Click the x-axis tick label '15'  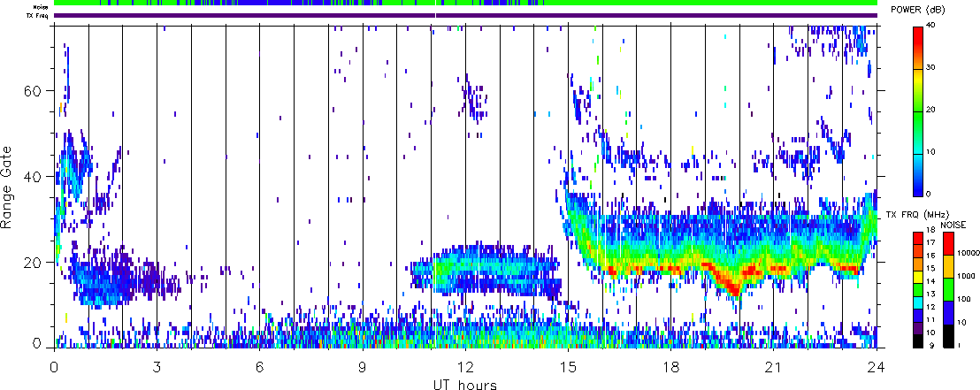point(568,366)
